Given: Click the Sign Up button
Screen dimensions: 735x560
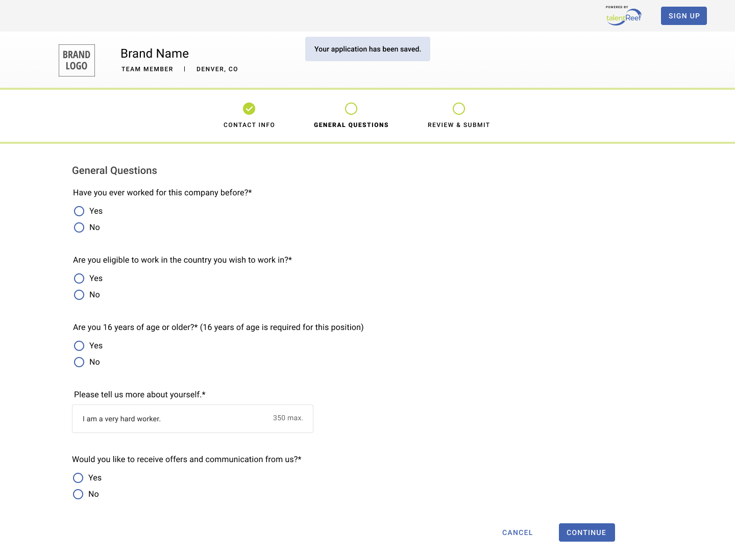Looking at the screenshot, I should pos(683,16).
